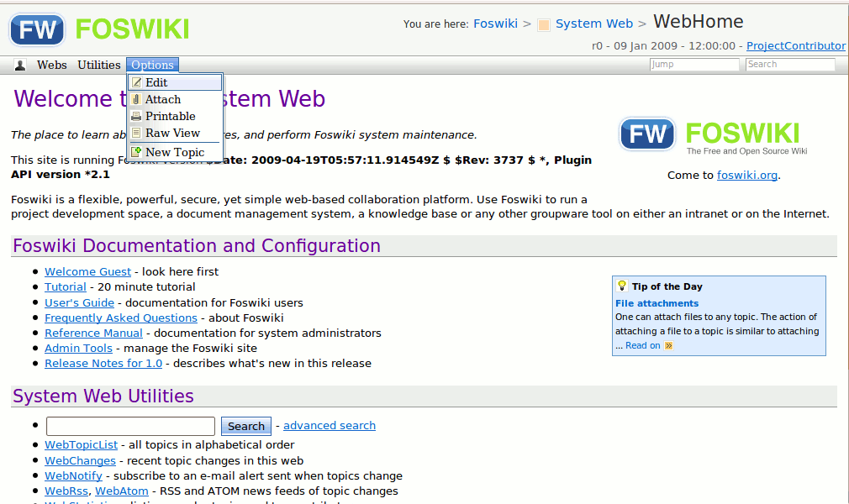Click the Foswiki Documentation and Configuration heading
Viewport: 849px width, 504px height.
(197, 246)
